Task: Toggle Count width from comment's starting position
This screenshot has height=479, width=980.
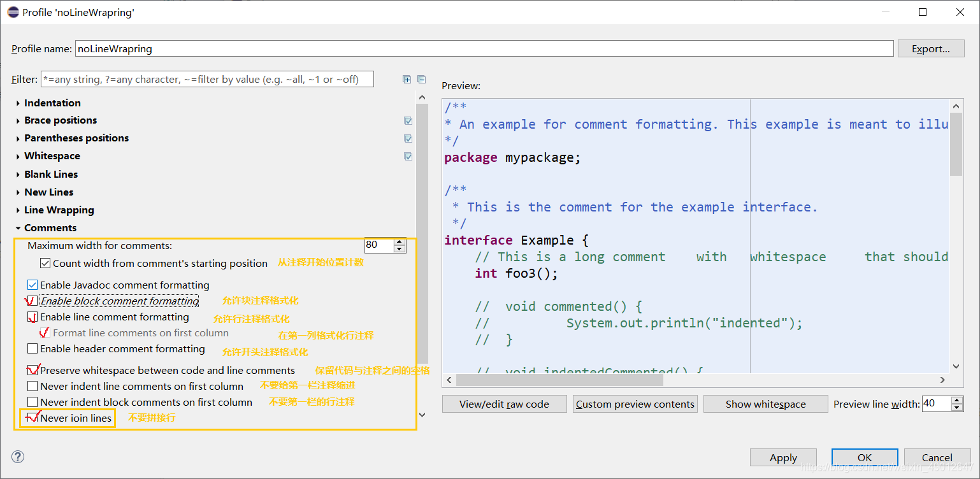Action: [x=45, y=263]
